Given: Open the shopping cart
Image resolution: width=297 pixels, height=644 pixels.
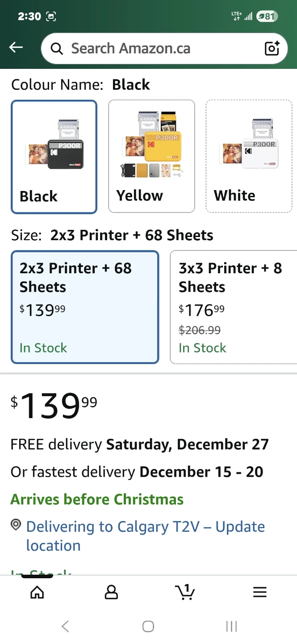Looking at the screenshot, I should coord(185,593).
